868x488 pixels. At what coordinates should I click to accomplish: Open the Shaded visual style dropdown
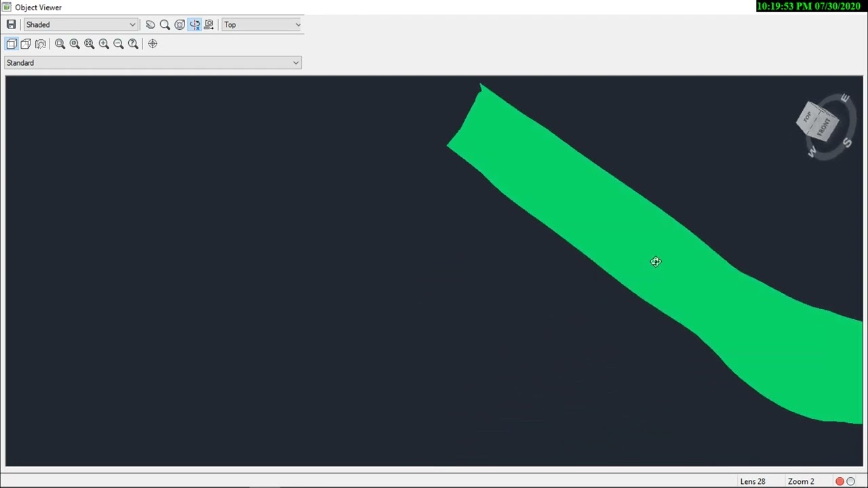pos(81,24)
